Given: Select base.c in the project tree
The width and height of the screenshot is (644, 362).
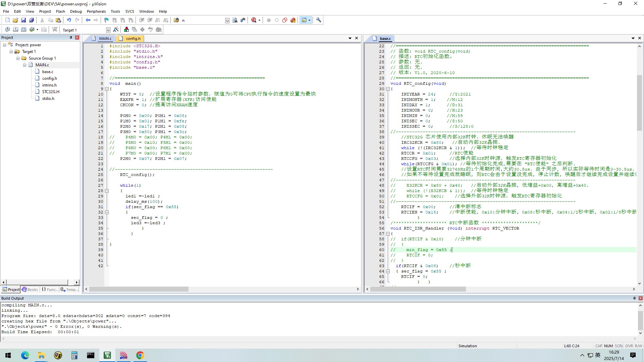Looking at the screenshot, I should pos(48,72).
